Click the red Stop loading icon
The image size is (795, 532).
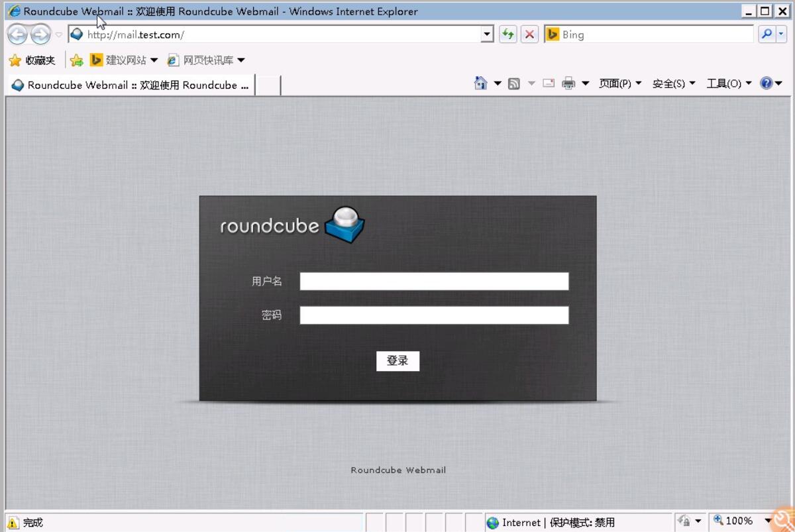point(529,34)
